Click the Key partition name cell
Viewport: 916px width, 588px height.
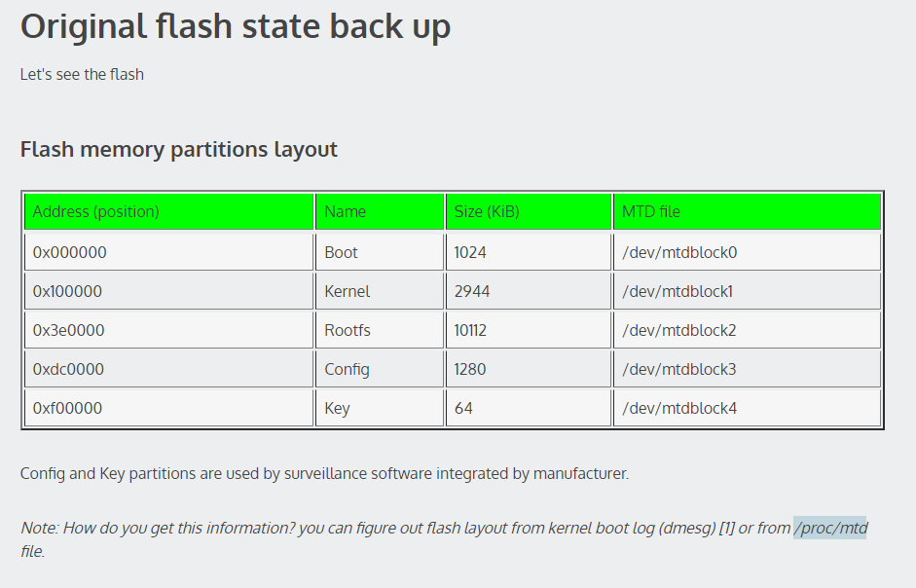click(x=337, y=408)
